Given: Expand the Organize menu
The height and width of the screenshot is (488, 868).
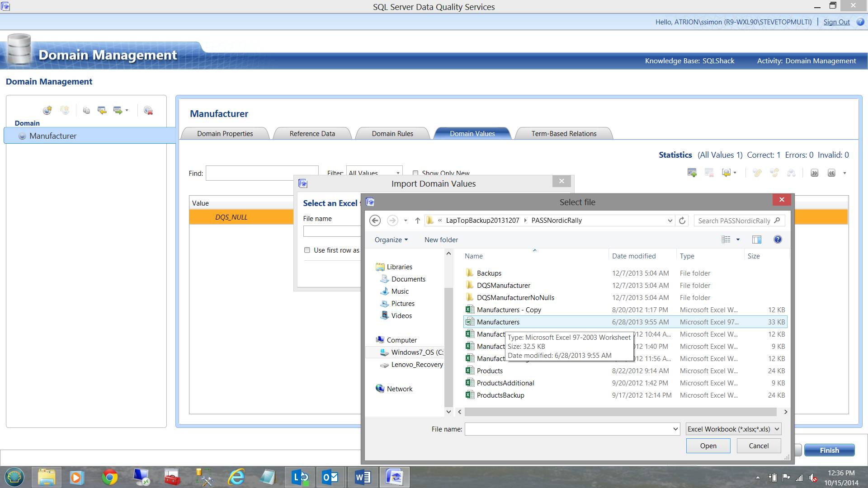Looking at the screenshot, I should [x=391, y=239].
